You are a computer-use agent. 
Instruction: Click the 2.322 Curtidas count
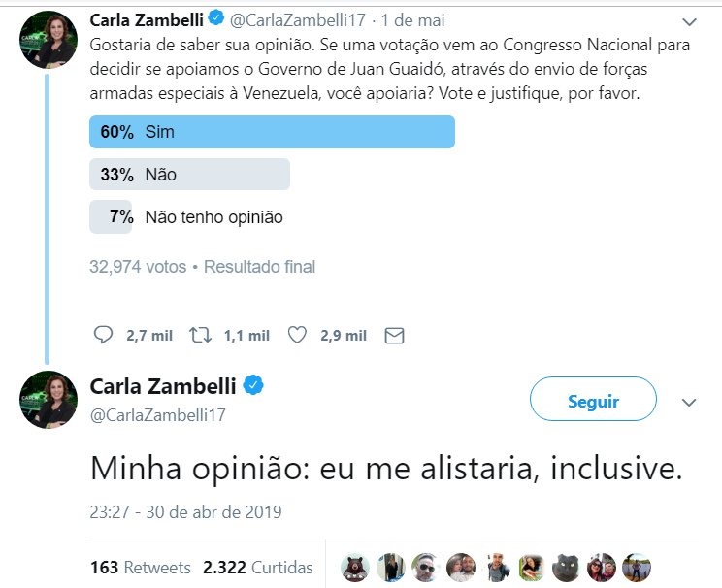pyautogui.click(x=258, y=567)
